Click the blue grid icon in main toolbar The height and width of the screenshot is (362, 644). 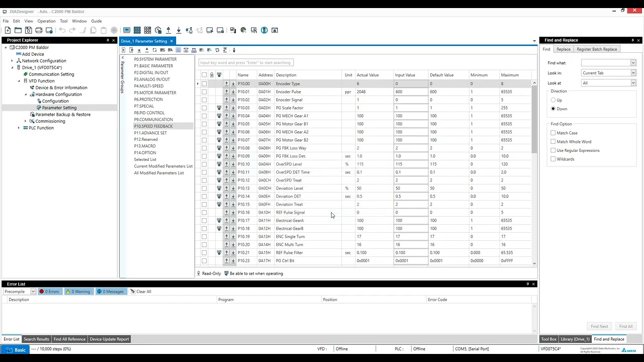point(137,30)
